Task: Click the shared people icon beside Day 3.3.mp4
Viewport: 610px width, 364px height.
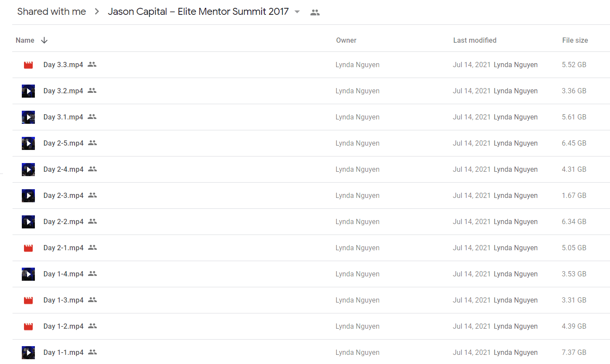Action: pos(92,65)
